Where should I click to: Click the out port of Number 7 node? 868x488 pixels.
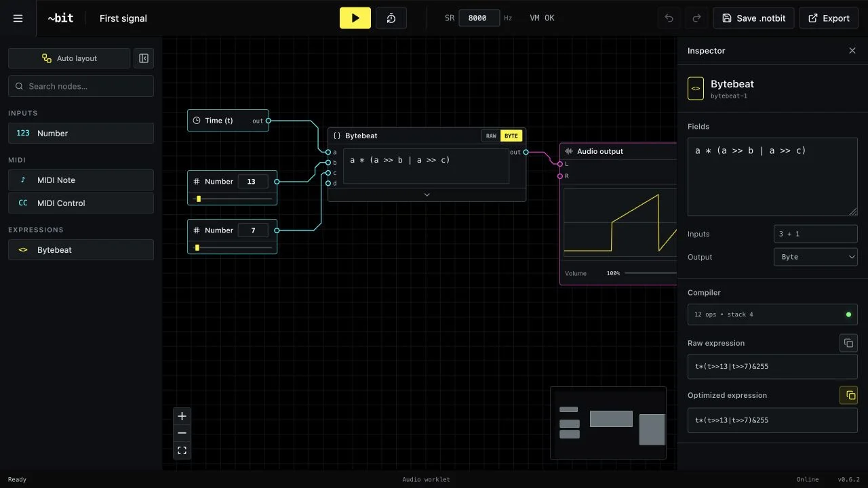pos(277,230)
